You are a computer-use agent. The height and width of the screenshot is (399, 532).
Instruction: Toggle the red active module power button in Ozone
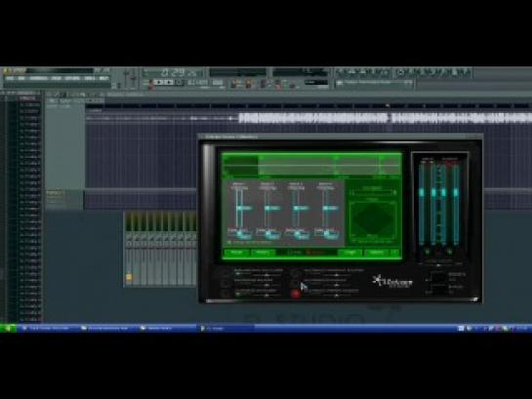click(x=296, y=294)
